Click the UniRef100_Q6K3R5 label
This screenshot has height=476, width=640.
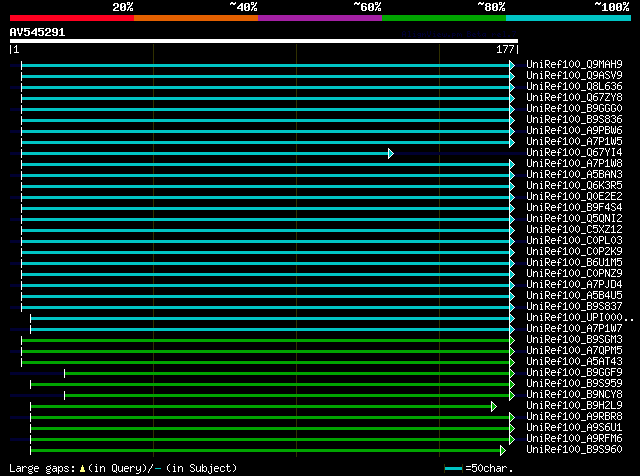coord(574,186)
